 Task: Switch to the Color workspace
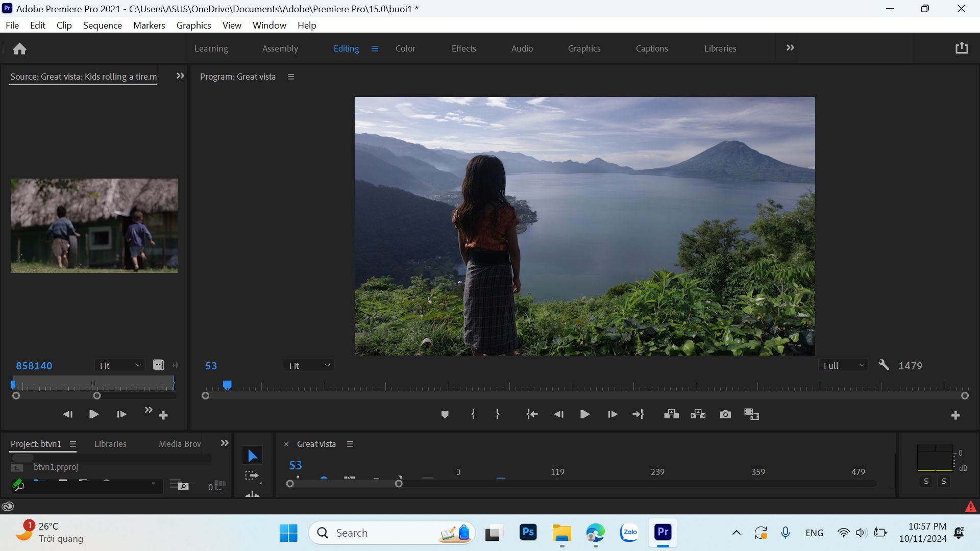point(405,48)
